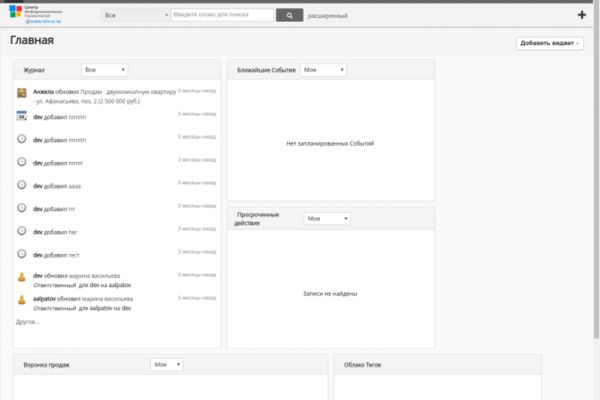Open the 'Добавить виджет' dropdown button

[x=549, y=43]
